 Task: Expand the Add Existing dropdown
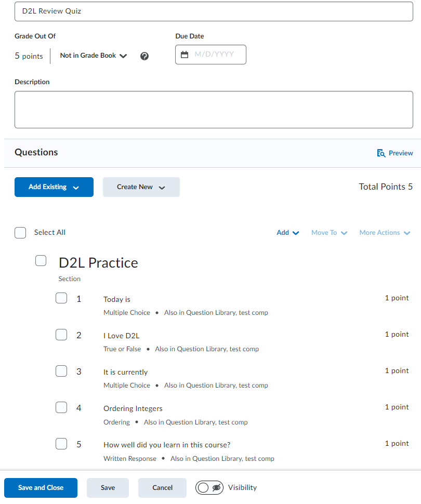point(54,187)
